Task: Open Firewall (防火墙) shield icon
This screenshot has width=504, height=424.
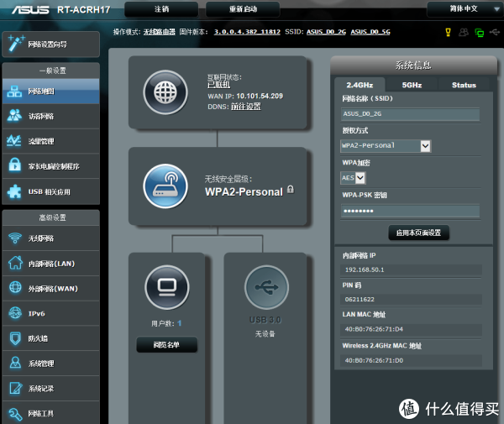Action: coord(15,338)
